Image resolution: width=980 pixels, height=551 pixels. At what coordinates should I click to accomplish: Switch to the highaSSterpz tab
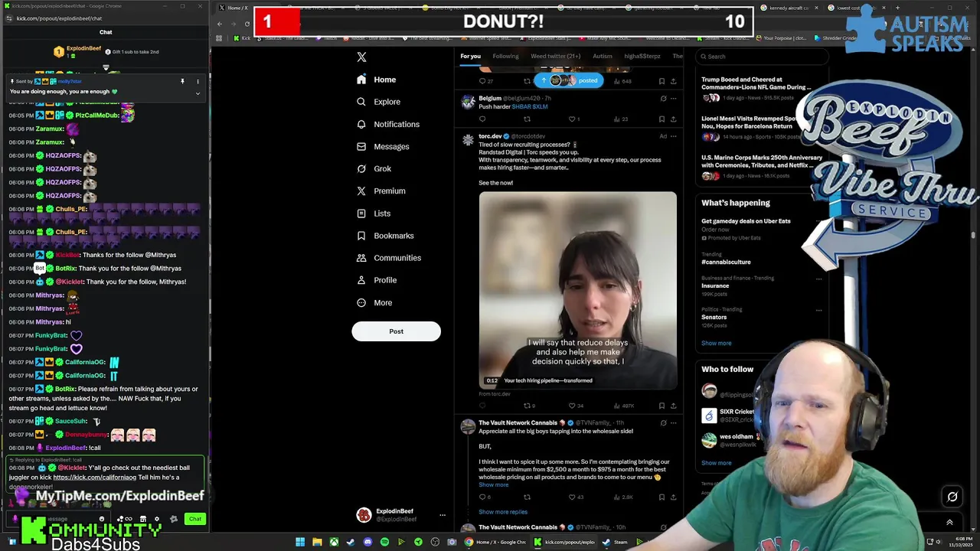(x=642, y=56)
